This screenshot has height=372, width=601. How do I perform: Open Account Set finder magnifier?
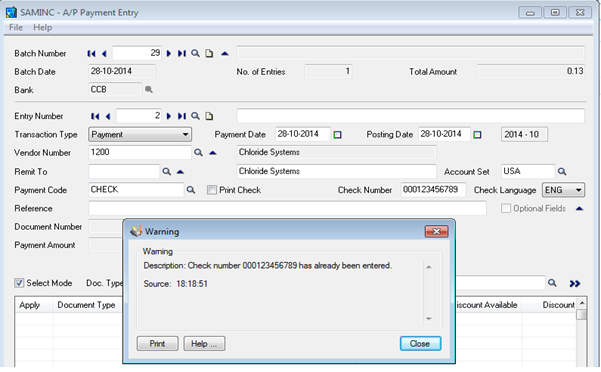click(562, 172)
